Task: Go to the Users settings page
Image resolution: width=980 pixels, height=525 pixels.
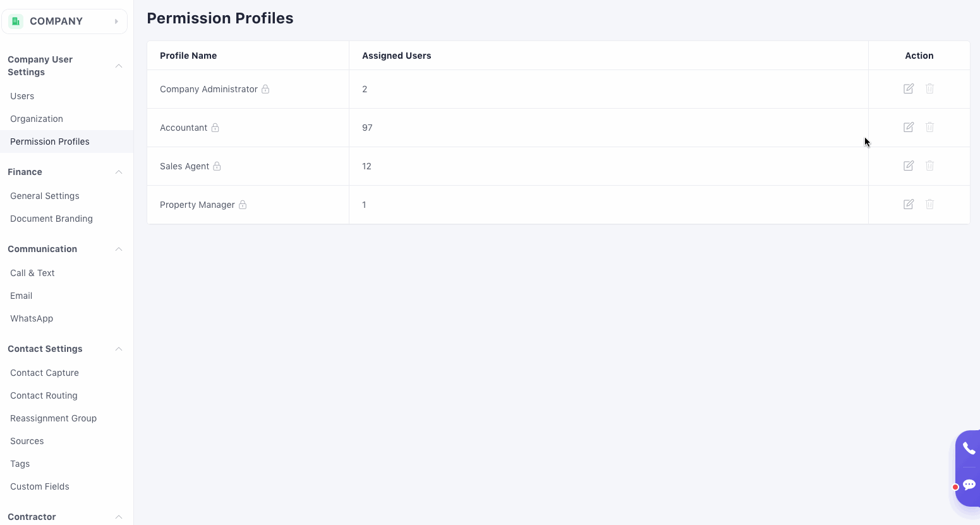Action: coord(22,96)
